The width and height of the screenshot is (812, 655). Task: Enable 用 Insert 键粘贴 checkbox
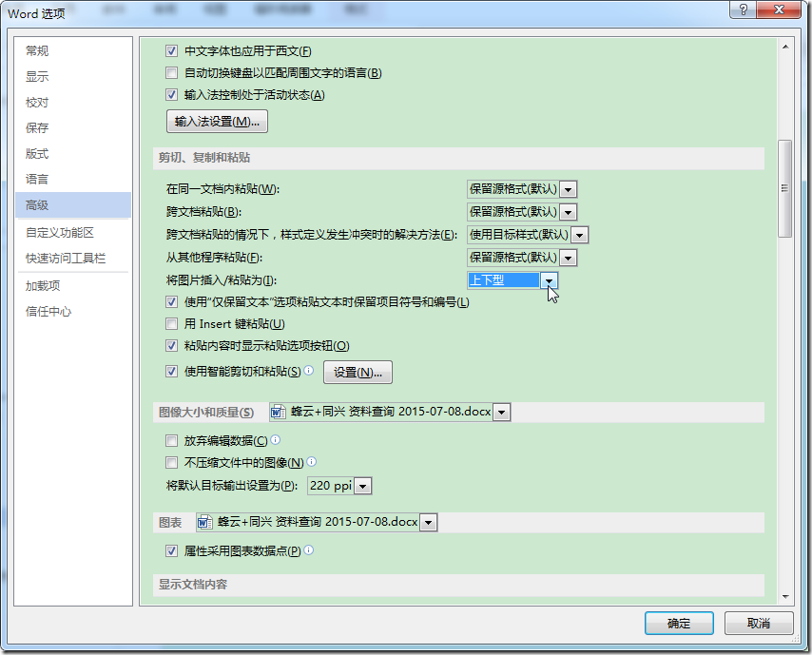click(x=171, y=323)
